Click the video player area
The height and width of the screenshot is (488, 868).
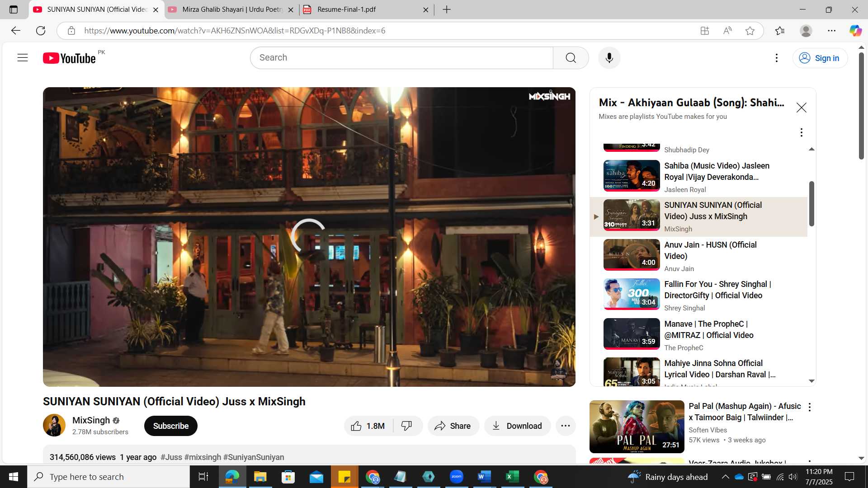point(309,237)
